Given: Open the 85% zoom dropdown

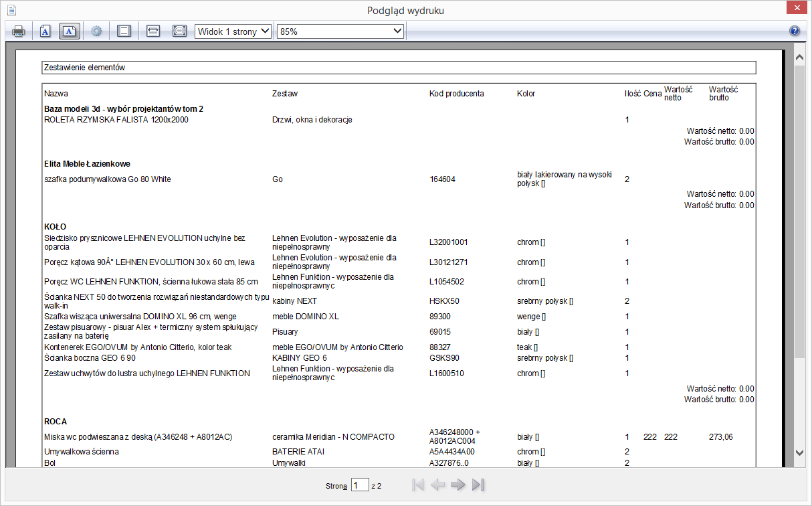Looking at the screenshot, I should point(341,31).
